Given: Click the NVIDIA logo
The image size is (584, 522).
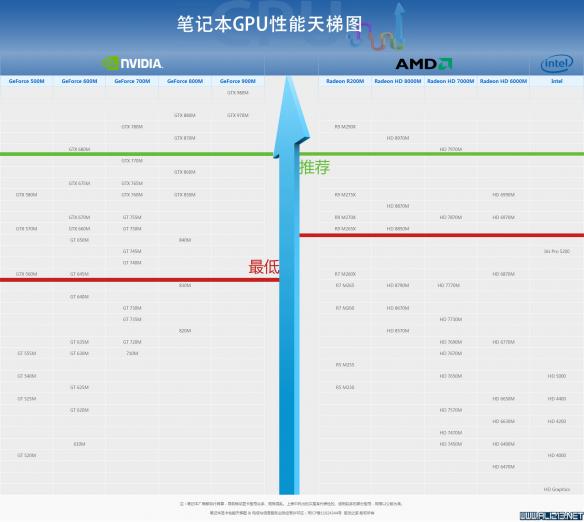Looking at the screenshot, I should pos(132,63).
